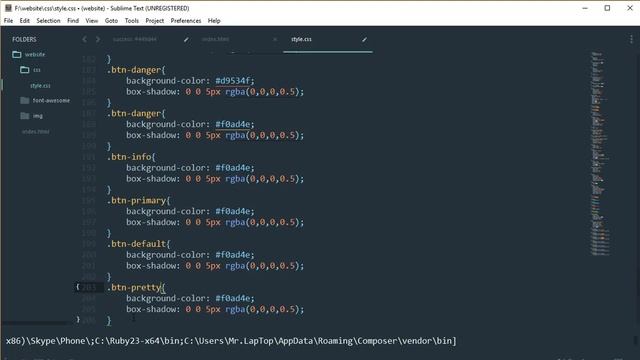Click the .btn-default selector

[x=138, y=244]
